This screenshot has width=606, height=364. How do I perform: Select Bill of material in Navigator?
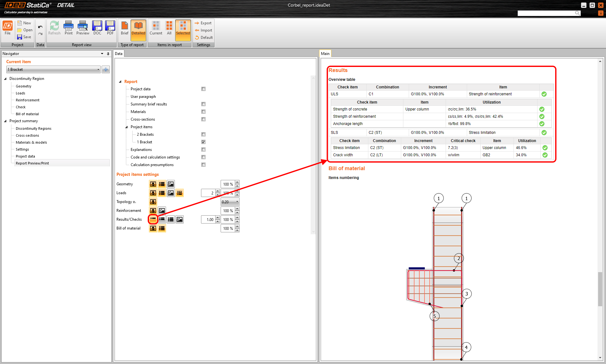tap(27, 114)
